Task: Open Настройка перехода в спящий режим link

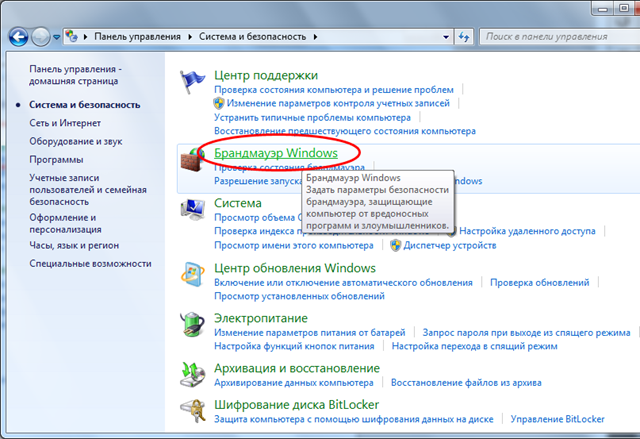Action: (475, 346)
